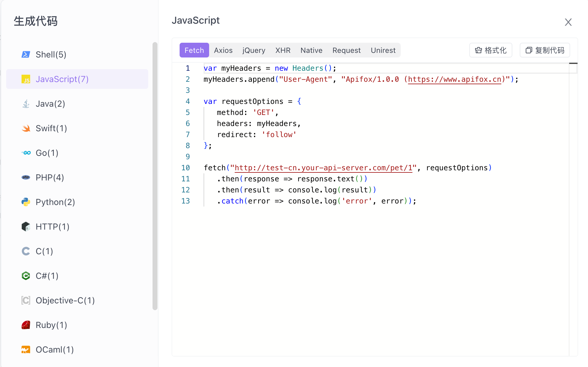The width and height of the screenshot is (588, 367).
Task: Click the Go gopher logo icon
Action: coord(26,153)
